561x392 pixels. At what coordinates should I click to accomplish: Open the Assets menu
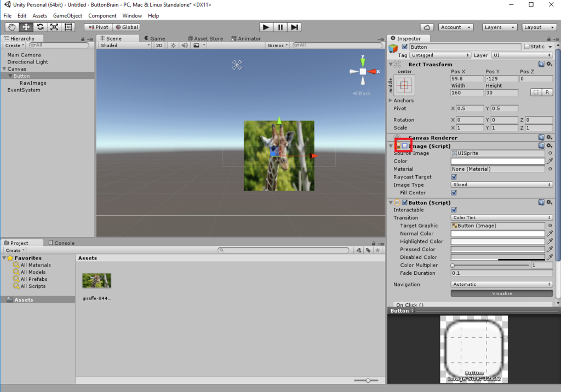39,16
